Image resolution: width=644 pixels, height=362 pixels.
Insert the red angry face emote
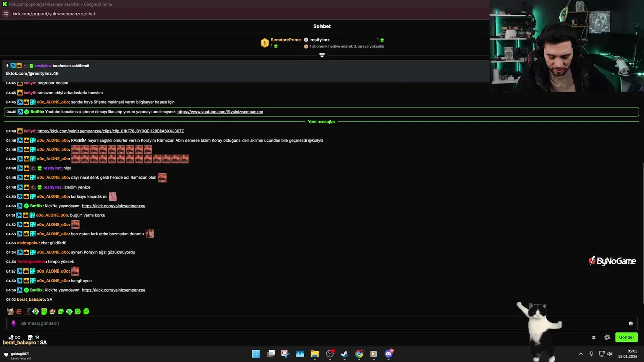click(x=19, y=311)
